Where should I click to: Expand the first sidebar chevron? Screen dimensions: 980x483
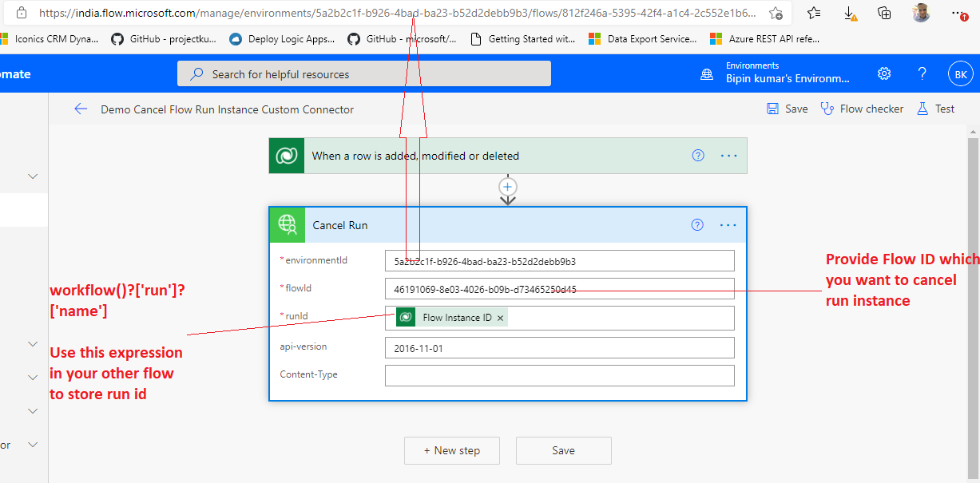point(33,176)
